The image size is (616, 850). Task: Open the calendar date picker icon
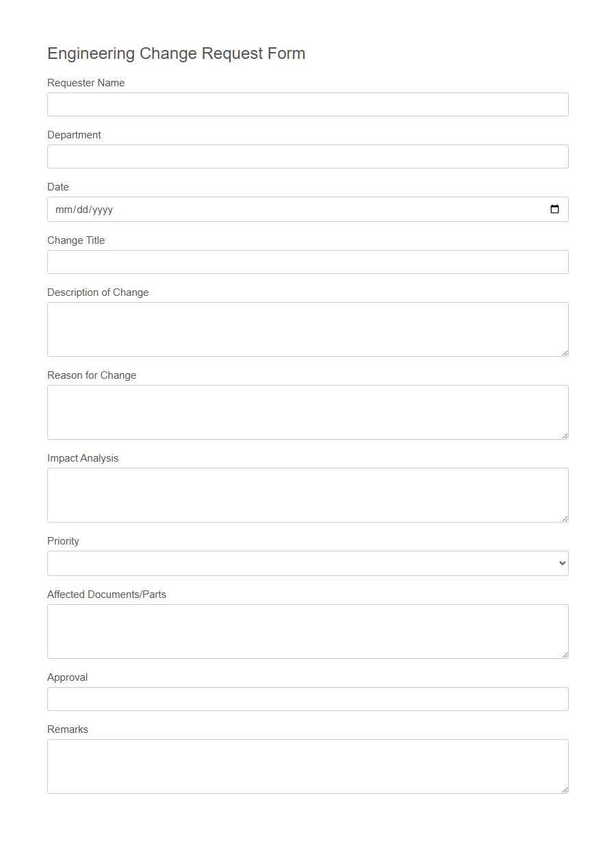coord(554,209)
